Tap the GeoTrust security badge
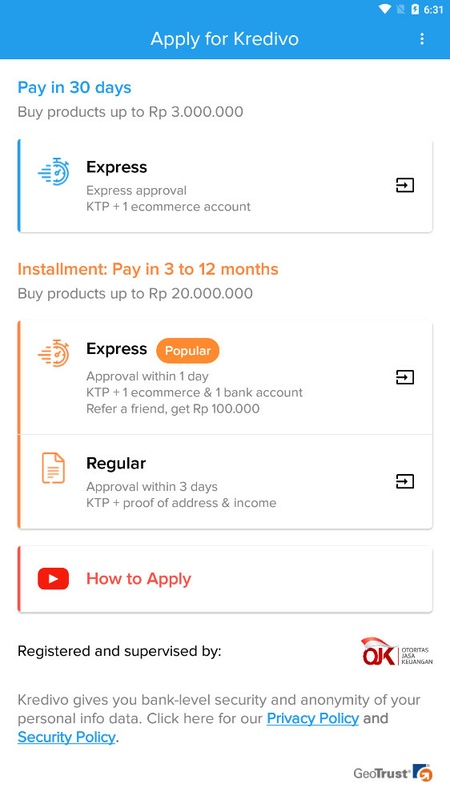 393,773
